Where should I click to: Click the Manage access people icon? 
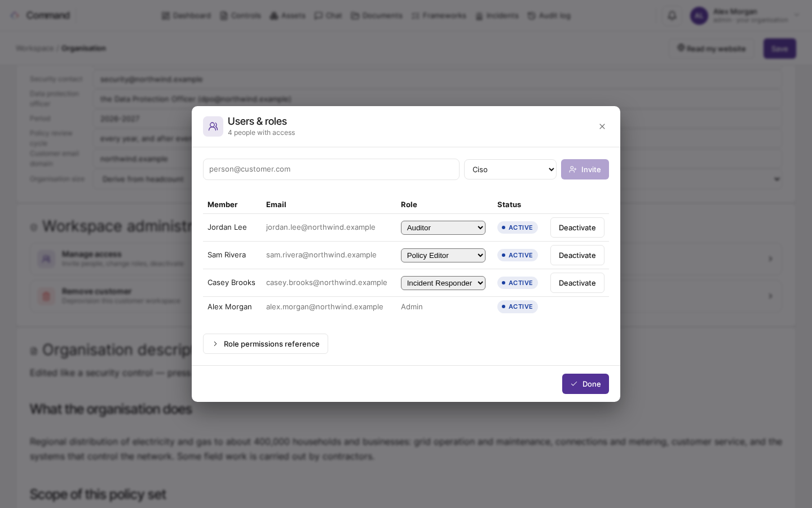pyautogui.click(x=46, y=259)
